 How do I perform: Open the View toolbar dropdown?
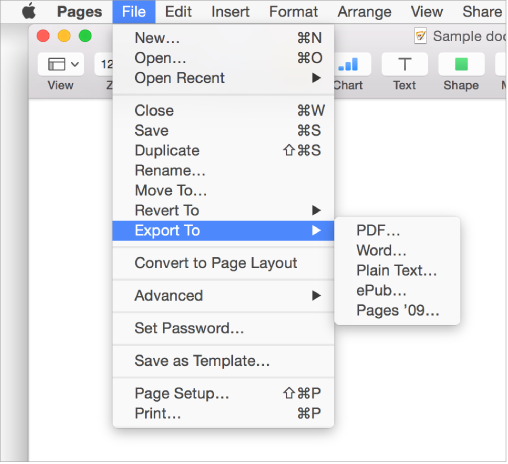[61, 64]
